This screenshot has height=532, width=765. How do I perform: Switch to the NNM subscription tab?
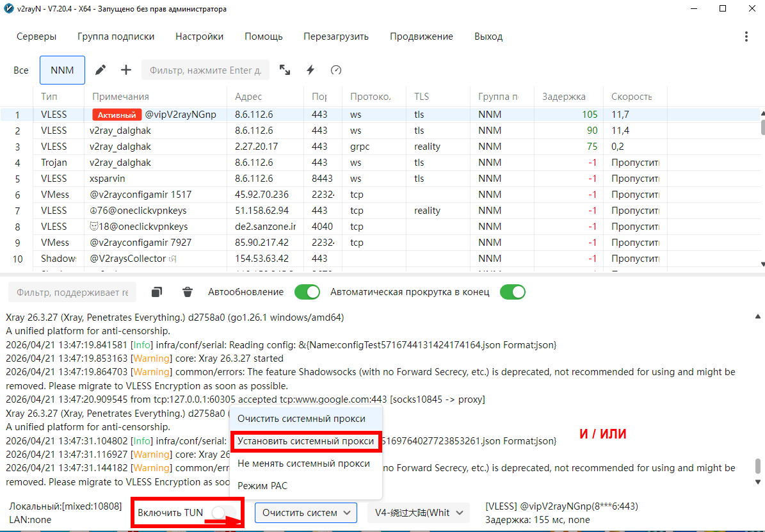(x=62, y=70)
